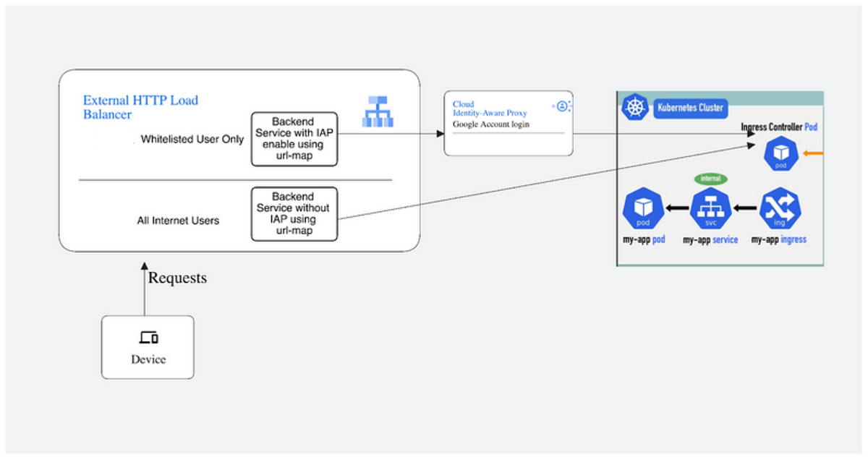Click the External HTTP Load Balancer title
This screenshot has height=460, width=868.
139,106
